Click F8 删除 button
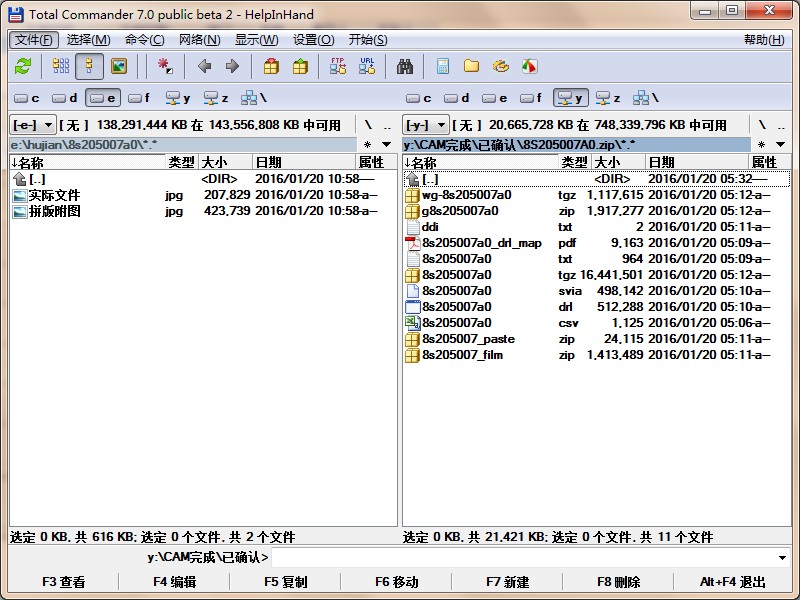The width and height of the screenshot is (800, 600). (618, 582)
